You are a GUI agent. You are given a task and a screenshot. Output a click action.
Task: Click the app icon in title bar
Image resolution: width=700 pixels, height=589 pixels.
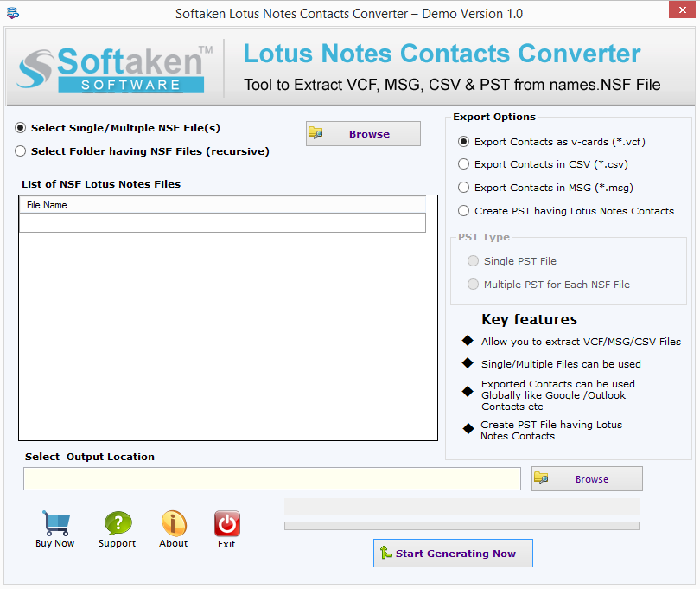pos(13,13)
